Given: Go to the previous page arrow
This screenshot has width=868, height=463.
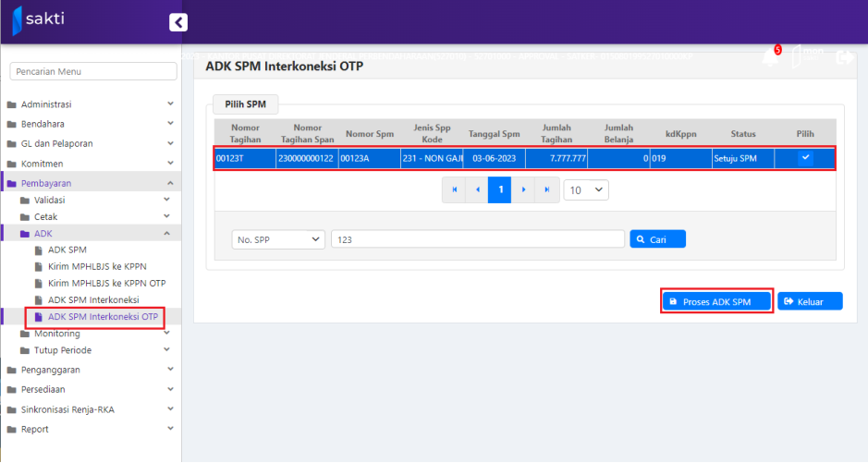Looking at the screenshot, I should coord(477,189).
